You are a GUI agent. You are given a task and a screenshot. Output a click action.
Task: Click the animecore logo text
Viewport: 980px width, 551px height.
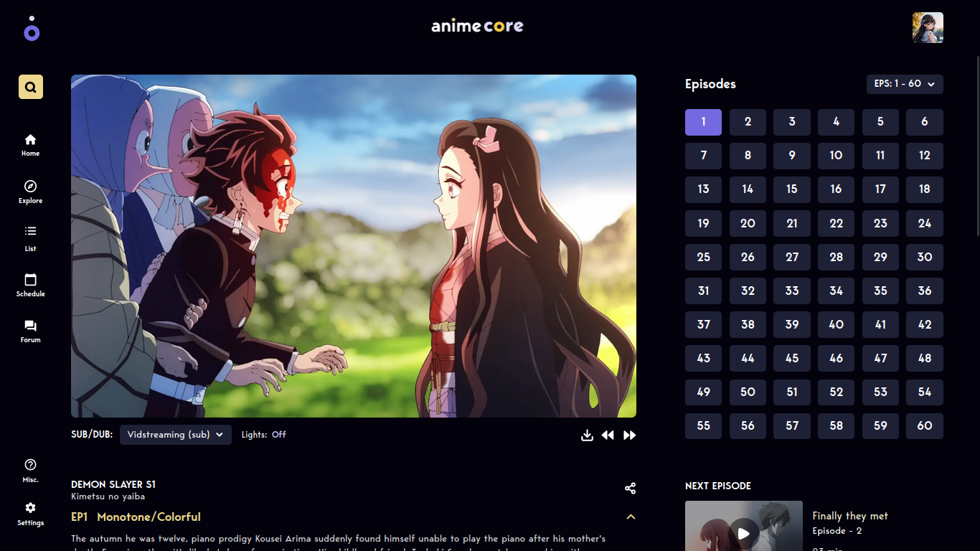(x=477, y=27)
